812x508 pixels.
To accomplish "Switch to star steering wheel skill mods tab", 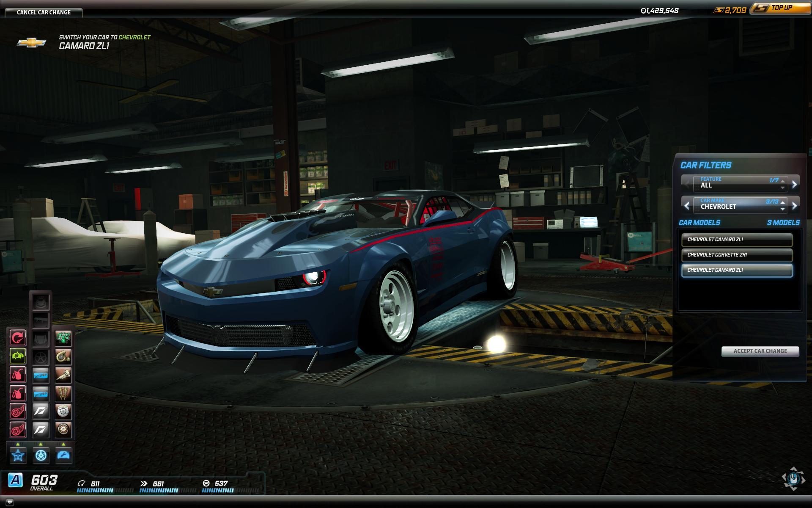I will click(x=18, y=455).
